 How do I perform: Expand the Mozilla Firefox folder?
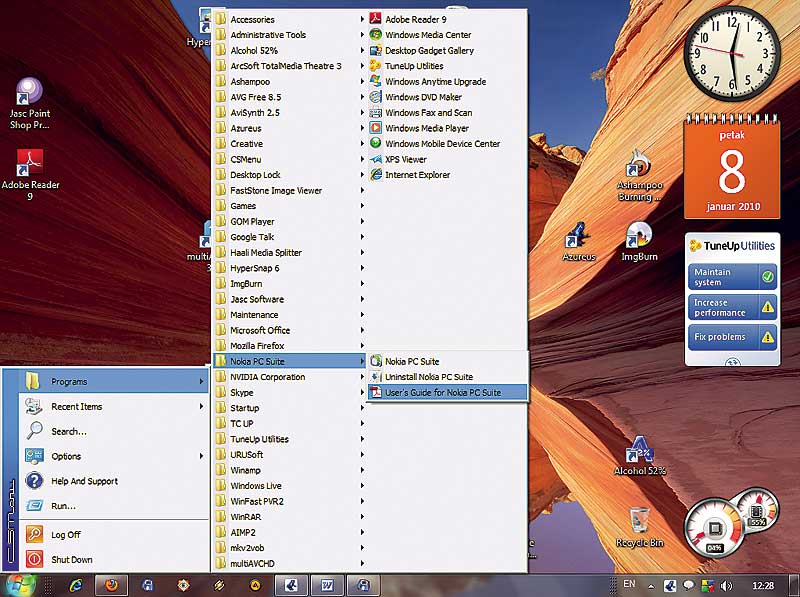pos(290,346)
